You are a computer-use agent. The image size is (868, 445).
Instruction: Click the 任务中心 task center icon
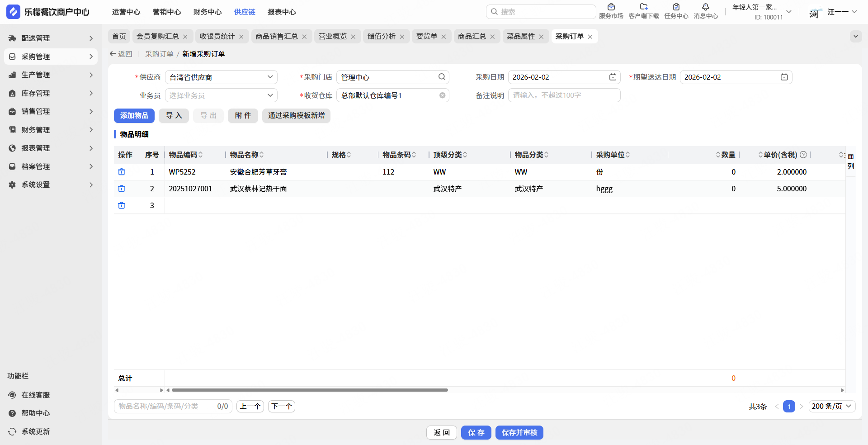pos(676,7)
